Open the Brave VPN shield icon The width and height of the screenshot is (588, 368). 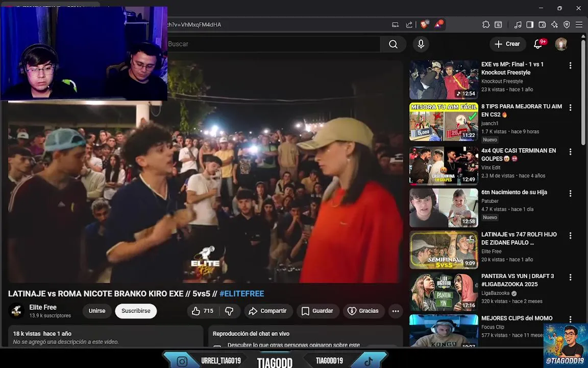pos(567,25)
